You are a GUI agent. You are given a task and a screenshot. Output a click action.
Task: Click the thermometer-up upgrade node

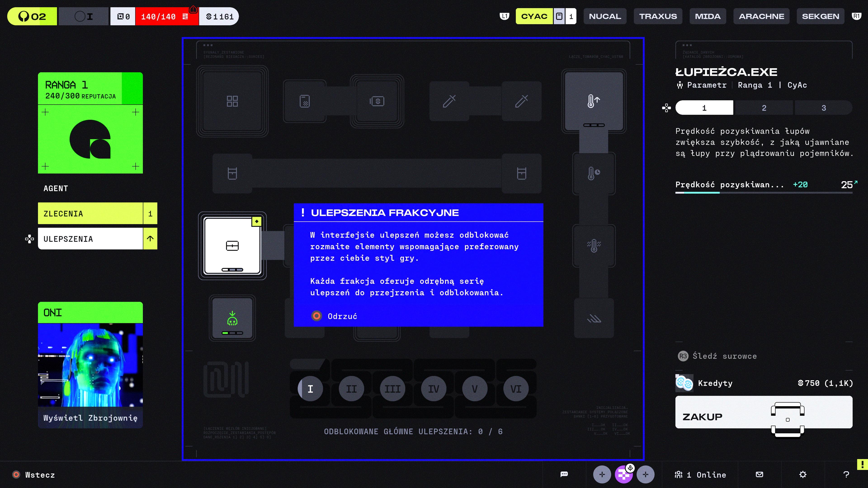click(594, 101)
